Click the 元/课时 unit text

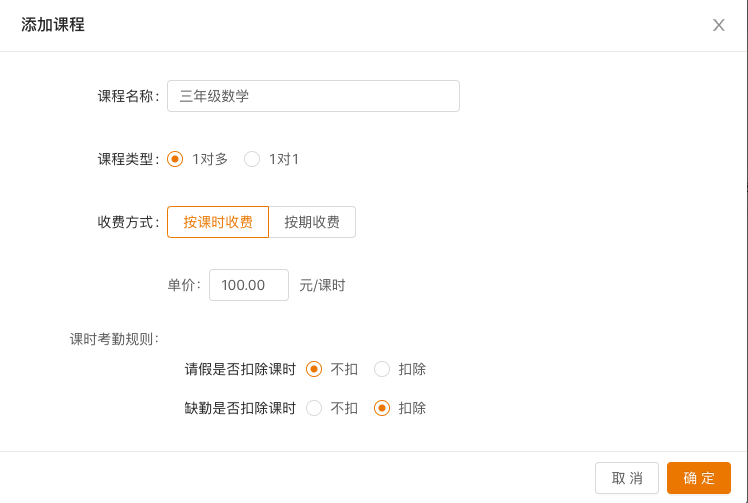point(322,285)
